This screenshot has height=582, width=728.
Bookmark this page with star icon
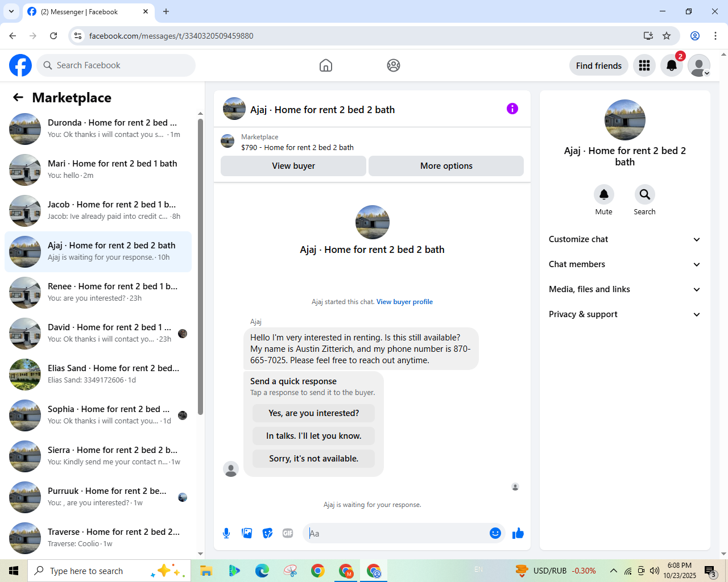coord(667,36)
